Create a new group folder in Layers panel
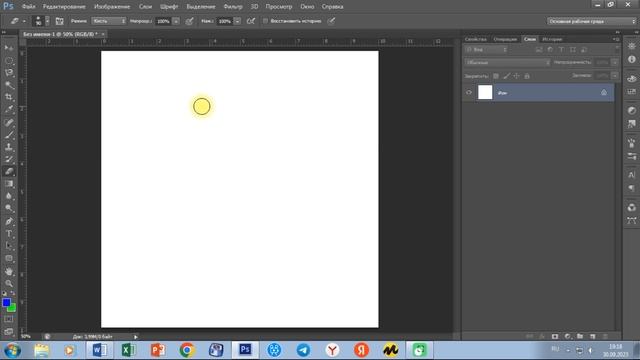 pos(580,336)
